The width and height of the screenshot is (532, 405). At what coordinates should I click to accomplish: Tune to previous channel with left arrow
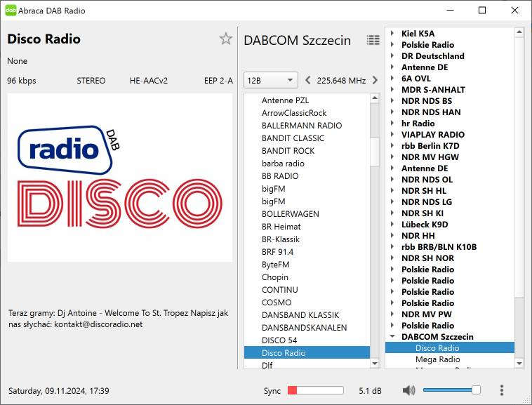(308, 80)
